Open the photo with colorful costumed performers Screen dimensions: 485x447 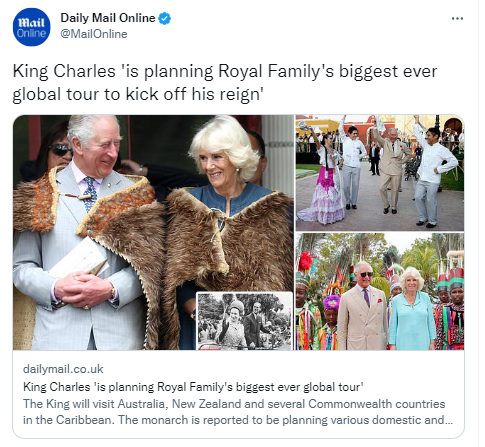pos(380,291)
